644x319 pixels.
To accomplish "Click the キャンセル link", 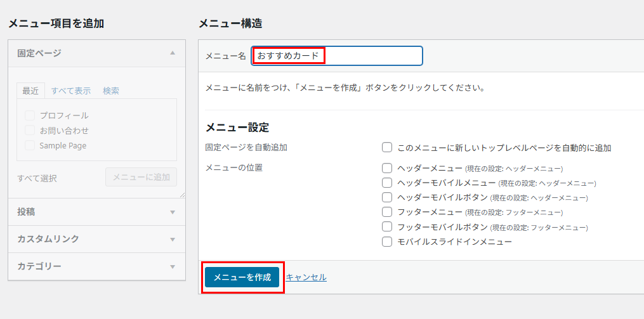I will click(306, 277).
